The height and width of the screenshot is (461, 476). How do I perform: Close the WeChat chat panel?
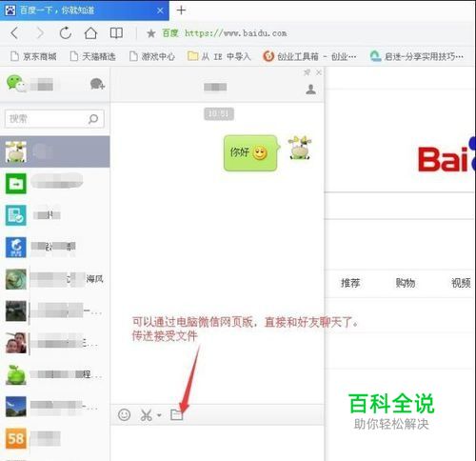click(x=319, y=72)
